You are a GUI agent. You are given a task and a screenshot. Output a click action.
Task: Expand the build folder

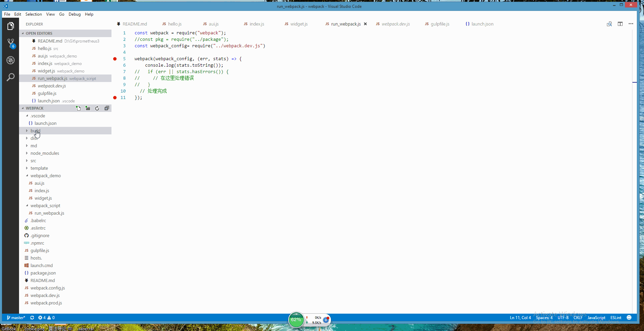pos(65,131)
